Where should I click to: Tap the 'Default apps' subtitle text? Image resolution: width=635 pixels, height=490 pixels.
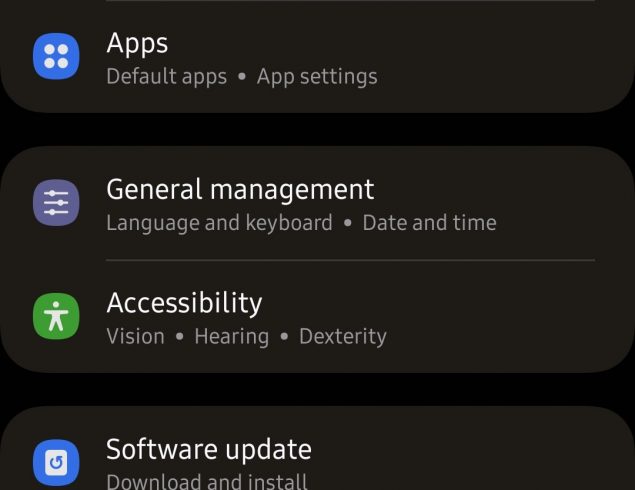coord(166,77)
